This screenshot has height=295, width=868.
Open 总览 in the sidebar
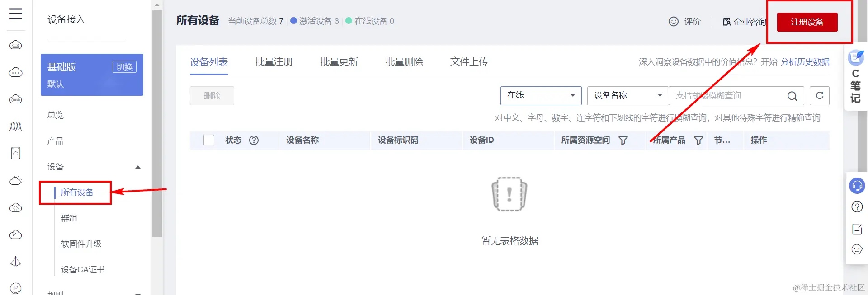click(x=56, y=115)
